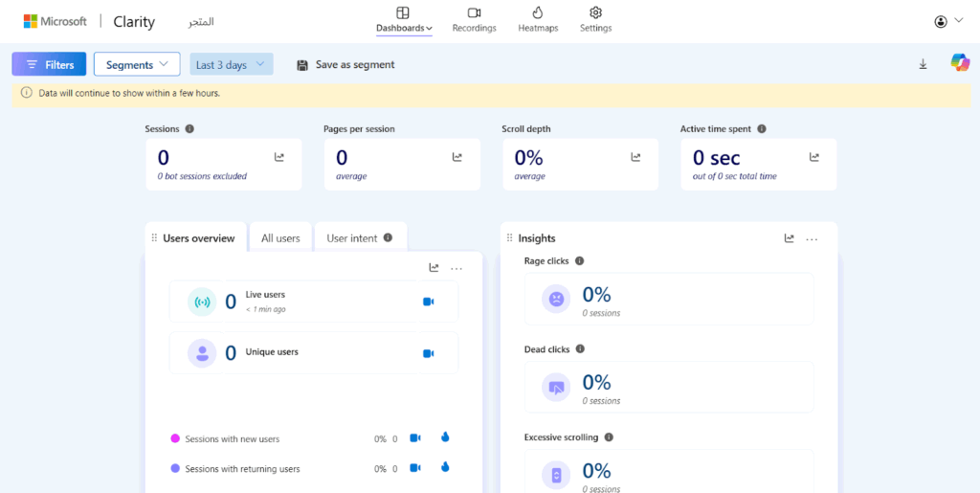Show info tooltip for Rage clicks
This screenshot has height=493, width=980.
[x=579, y=261]
